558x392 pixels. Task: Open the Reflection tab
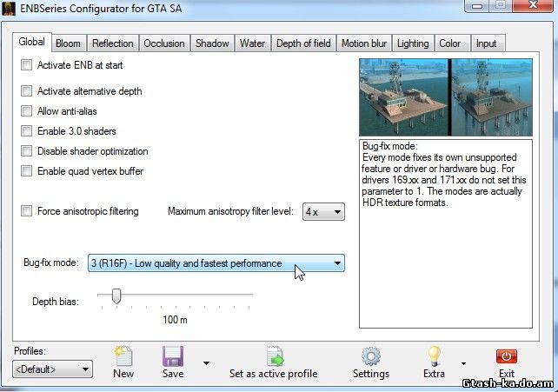(113, 43)
